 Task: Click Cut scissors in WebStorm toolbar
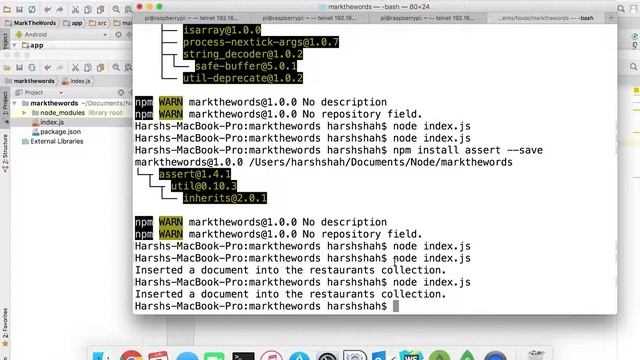(x=76, y=67)
